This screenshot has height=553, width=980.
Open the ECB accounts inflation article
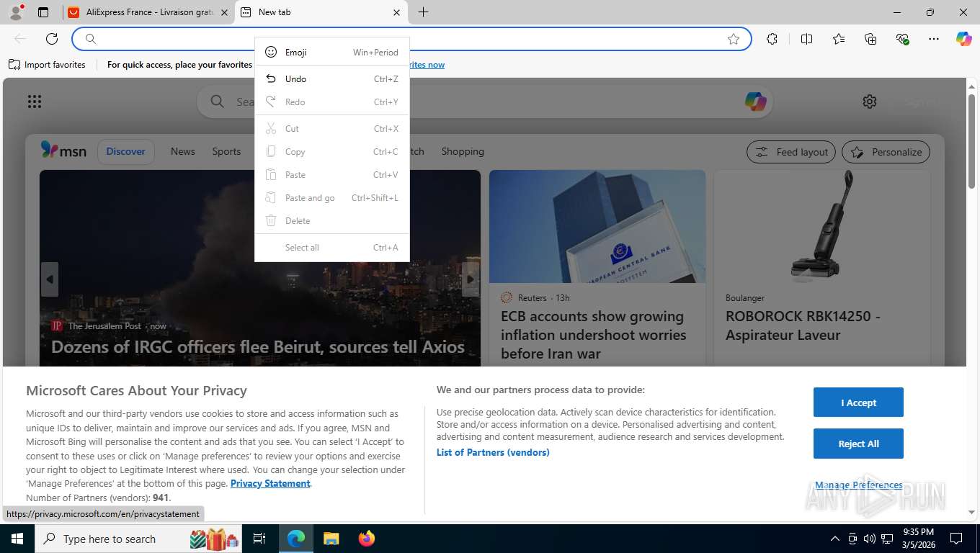[x=594, y=335]
